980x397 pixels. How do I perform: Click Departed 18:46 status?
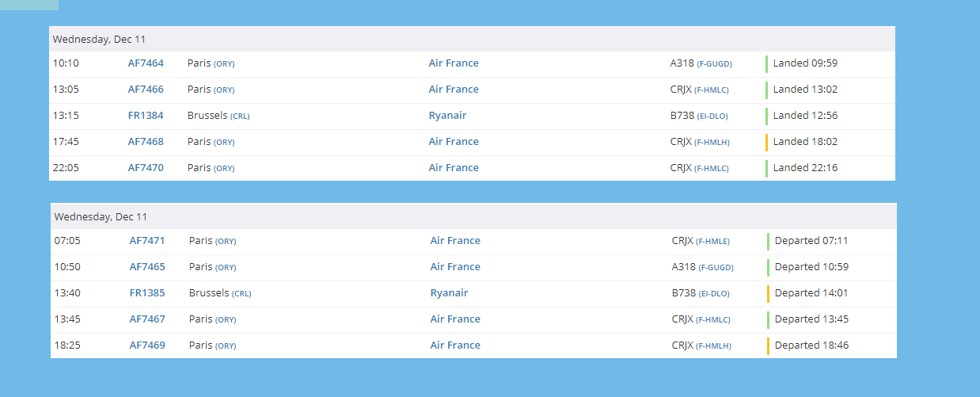[811, 345]
